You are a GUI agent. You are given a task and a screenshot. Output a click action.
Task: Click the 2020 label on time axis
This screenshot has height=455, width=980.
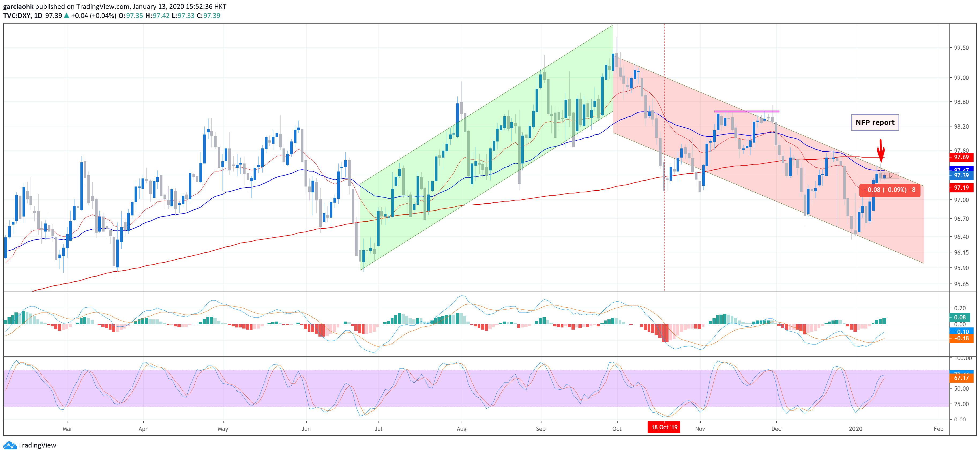856,429
